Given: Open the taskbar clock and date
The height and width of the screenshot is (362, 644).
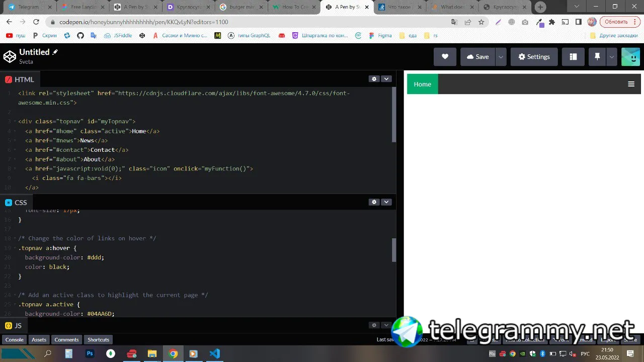Looking at the screenshot, I should click(x=607, y=354).
